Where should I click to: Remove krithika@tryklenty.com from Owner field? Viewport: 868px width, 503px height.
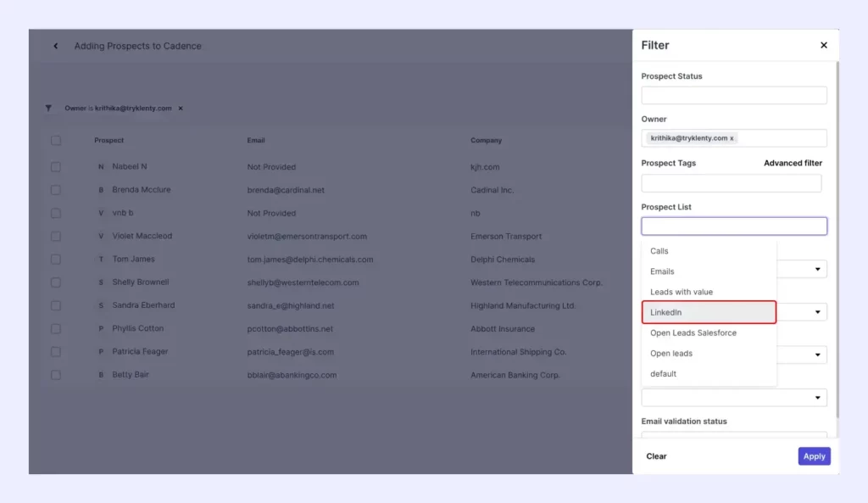(x=732, y=138)
